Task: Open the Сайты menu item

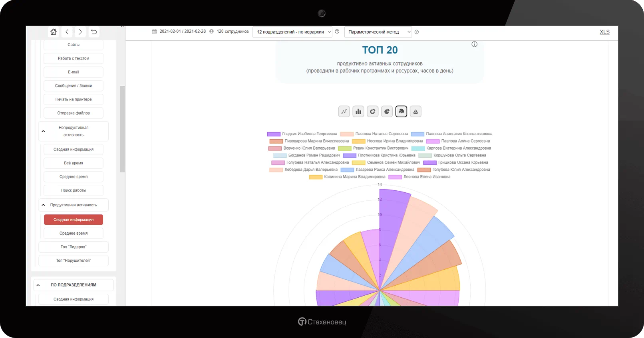Action: [74, 45]
